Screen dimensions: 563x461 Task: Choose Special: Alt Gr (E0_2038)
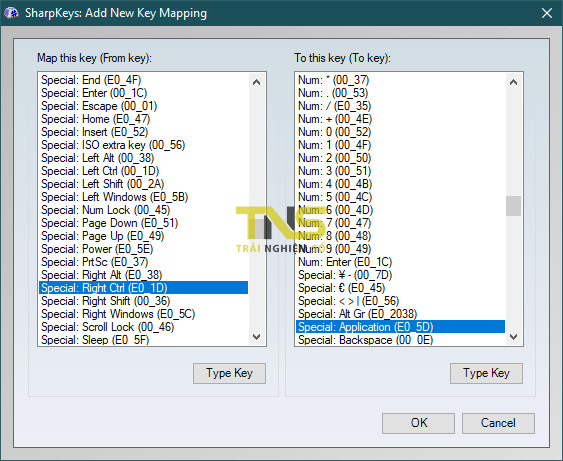tap(400, 314)
